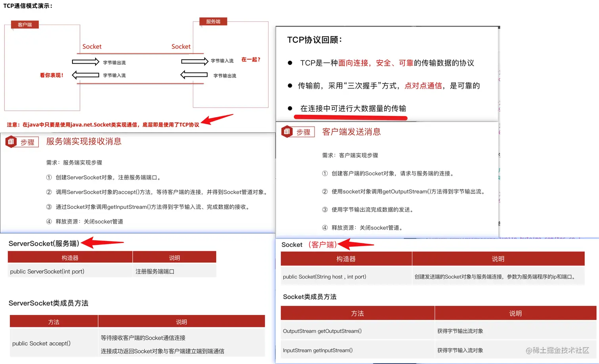Image resolution: width=599 pixels, height=364 pixels.
Task: Click the heading '服务端实现接收消息'
Action: click(84, 141)
